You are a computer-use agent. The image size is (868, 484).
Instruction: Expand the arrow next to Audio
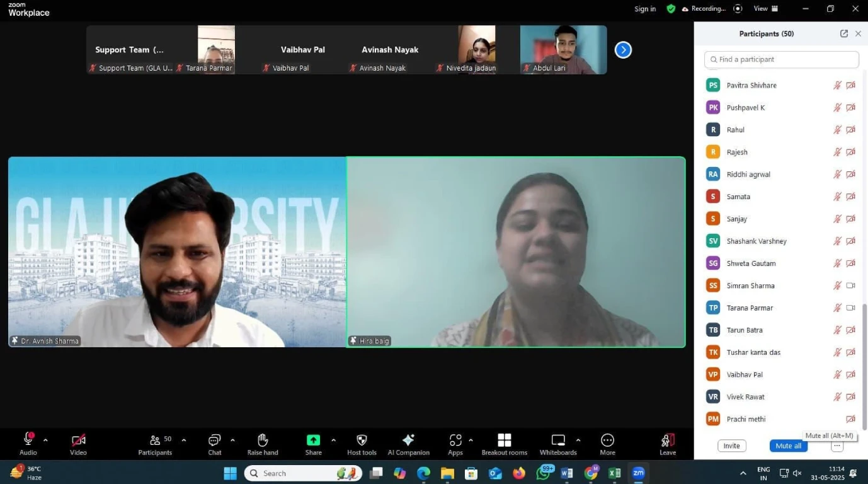coord(45,440)
